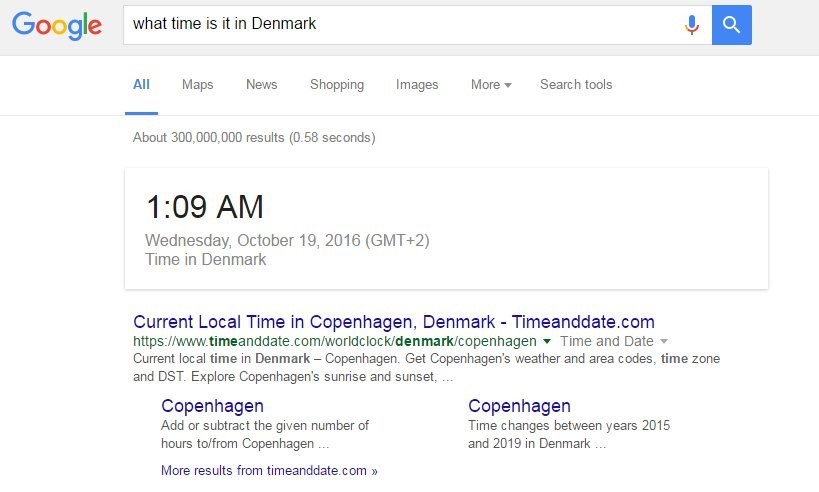Open More results from timeanddate.com
Screen dimensions: 819x492
pyautogui.click(x=269, y=471)
